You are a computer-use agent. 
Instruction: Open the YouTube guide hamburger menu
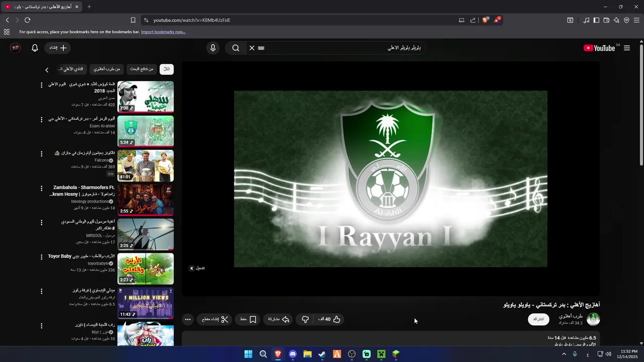[x=627, y=48]
